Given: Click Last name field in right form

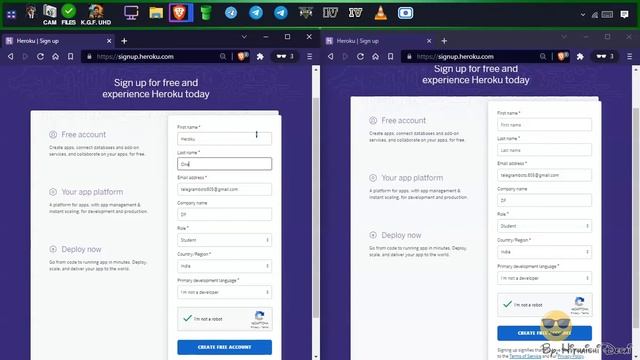Looking at the screenshot, I should pos(544,150).
